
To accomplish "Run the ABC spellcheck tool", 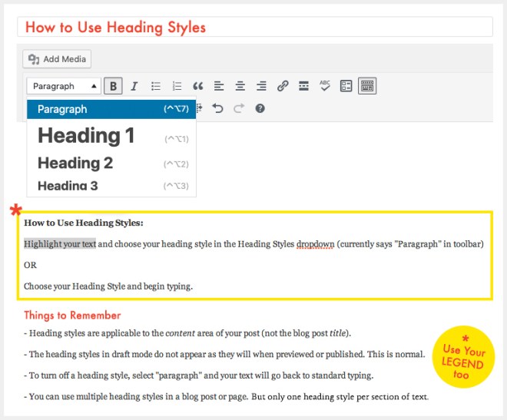I will [x=325, y=86].
